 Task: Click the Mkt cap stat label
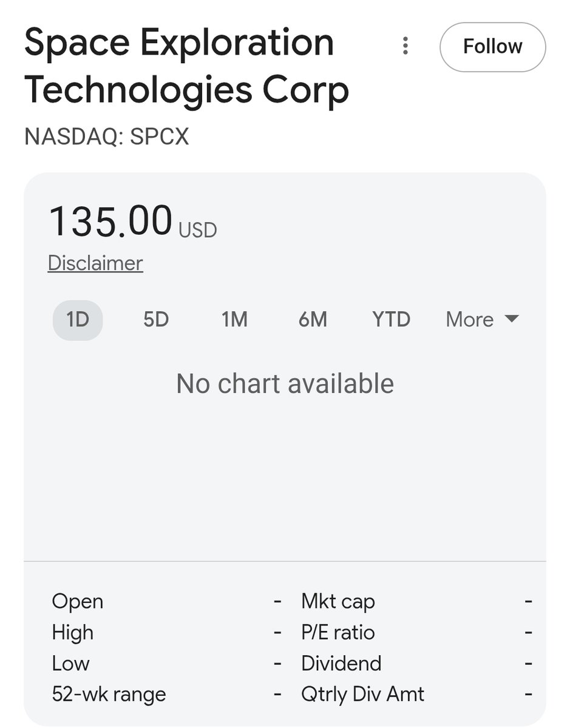coord(338,602)
